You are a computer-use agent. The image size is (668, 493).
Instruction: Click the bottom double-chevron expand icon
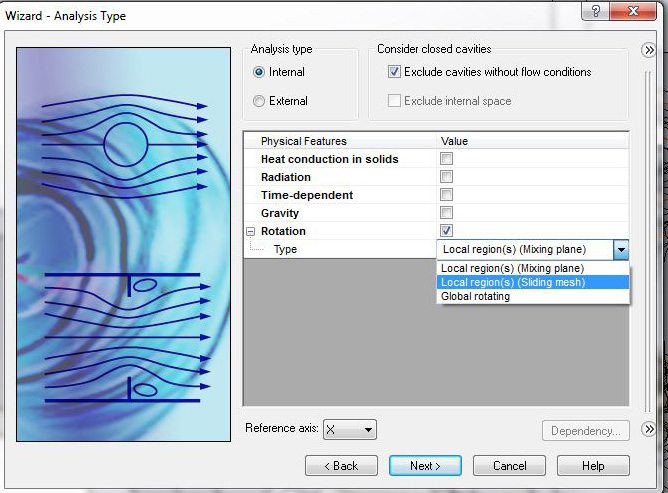tap(649, 429)
